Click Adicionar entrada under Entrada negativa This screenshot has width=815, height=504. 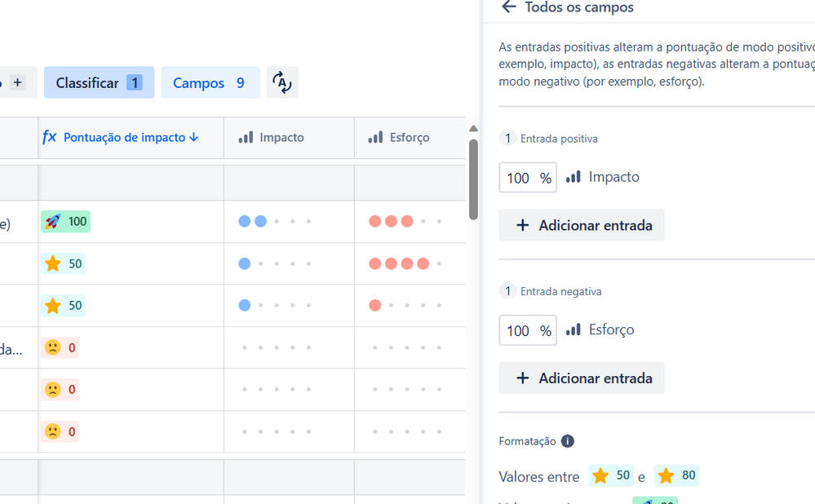click(x=581, y=378)
